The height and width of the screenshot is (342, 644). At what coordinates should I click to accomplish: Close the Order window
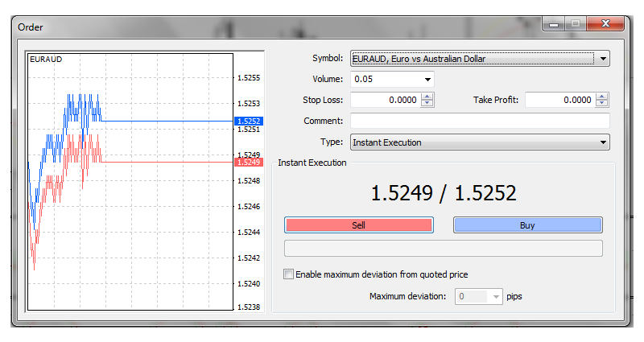coord(605,23)
